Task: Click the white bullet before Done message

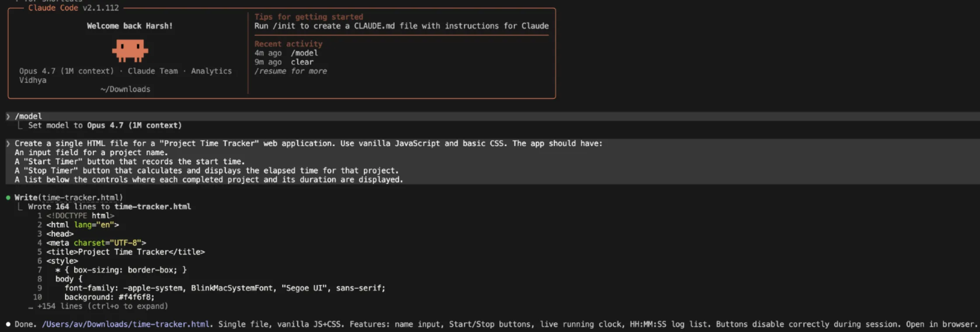Action: [x=8, y=324]
